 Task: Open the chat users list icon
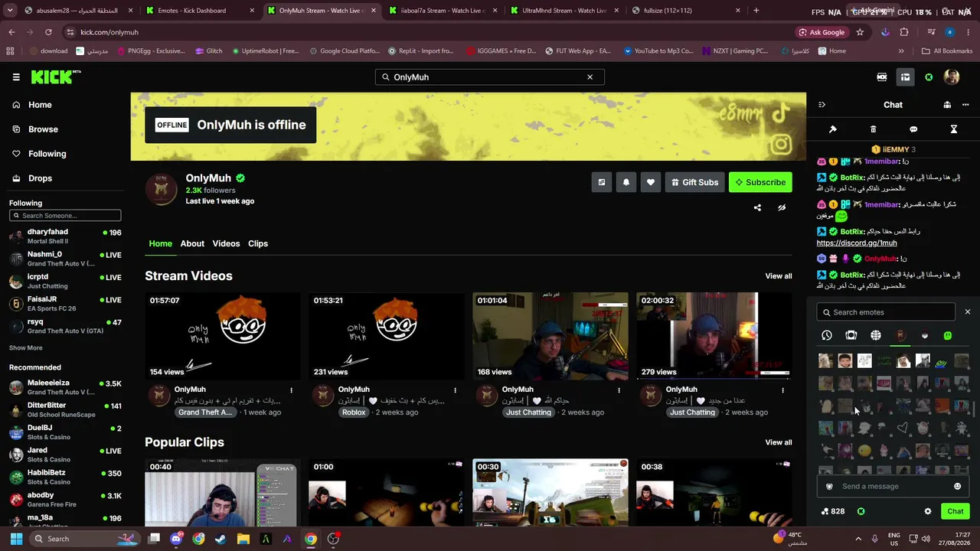pos(947,105)
